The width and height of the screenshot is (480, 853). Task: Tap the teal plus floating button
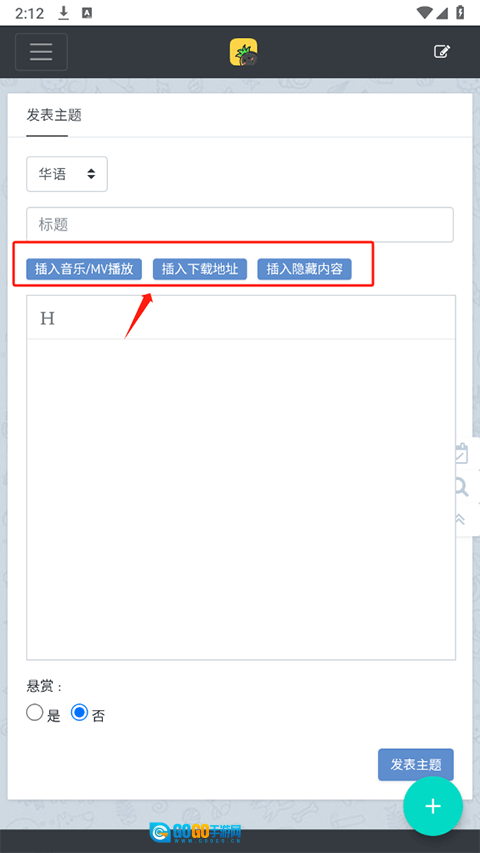(433, 806)
